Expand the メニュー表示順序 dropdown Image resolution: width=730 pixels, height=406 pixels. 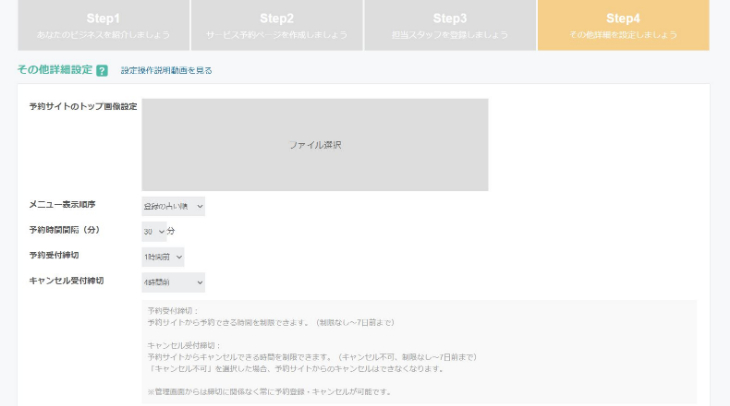(x=173, y=206)
